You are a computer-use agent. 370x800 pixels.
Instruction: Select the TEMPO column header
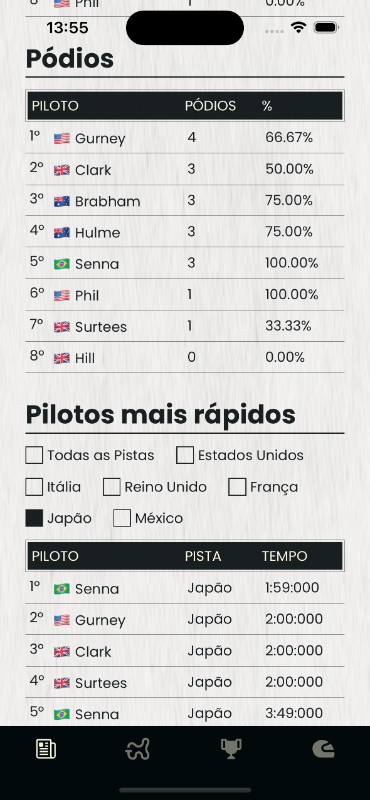[x=285, y=556]
